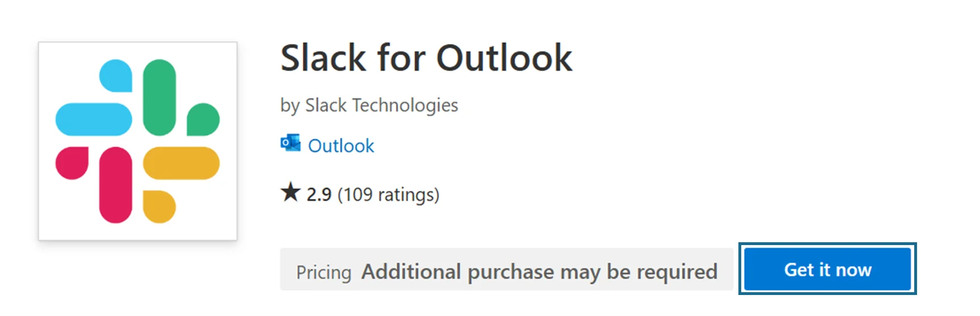Click the small blue droplet in Slack logo

tap(116, 75)
